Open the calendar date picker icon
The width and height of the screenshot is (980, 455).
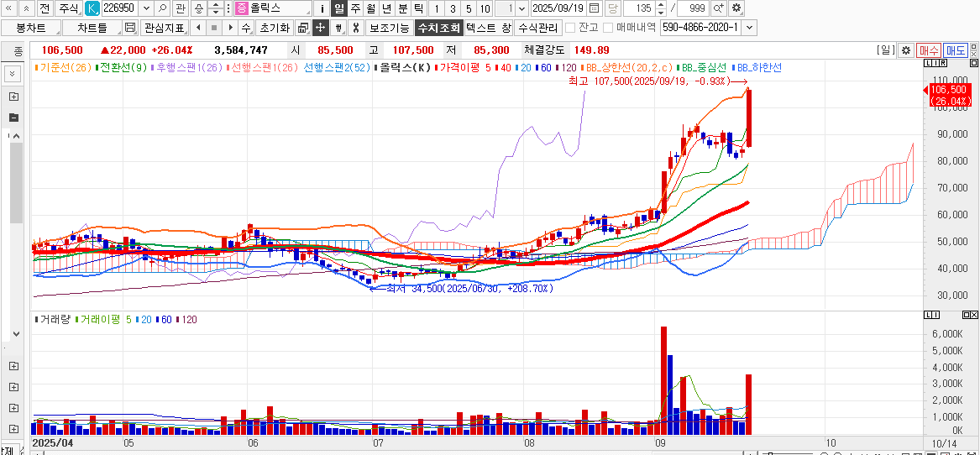[x=595, y=8]
